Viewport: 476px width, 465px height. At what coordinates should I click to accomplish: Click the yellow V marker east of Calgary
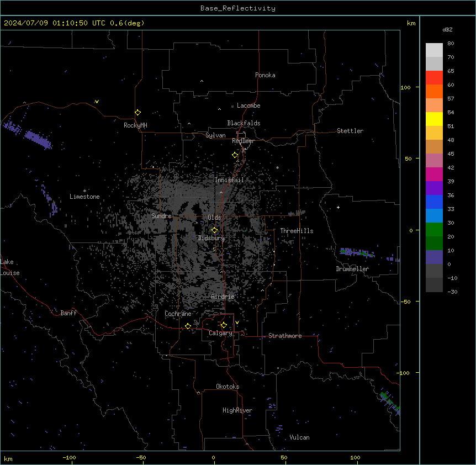pyautogui.click(x=237, y=323)
